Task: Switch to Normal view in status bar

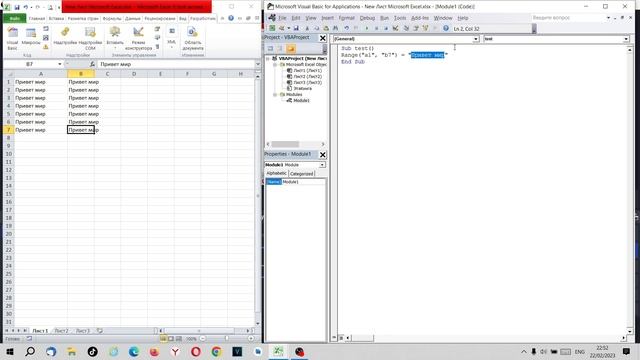Action: click(x=163, y=339)
